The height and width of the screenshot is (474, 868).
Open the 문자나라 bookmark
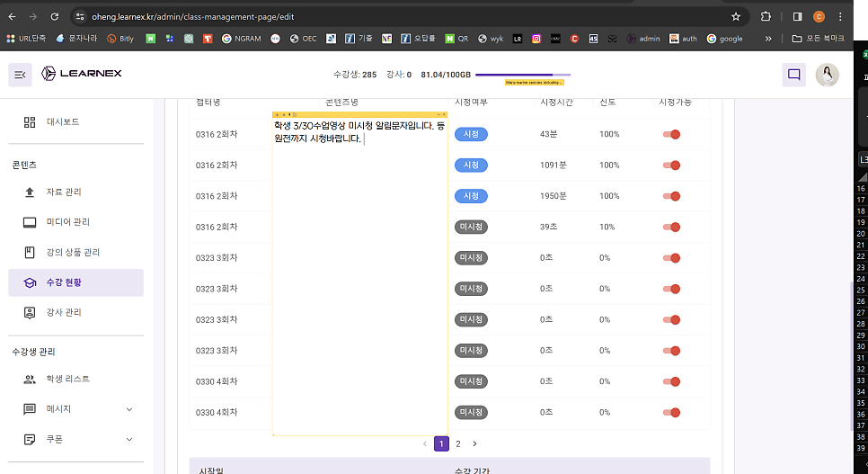pyautogui.click(x=76, y=39)
